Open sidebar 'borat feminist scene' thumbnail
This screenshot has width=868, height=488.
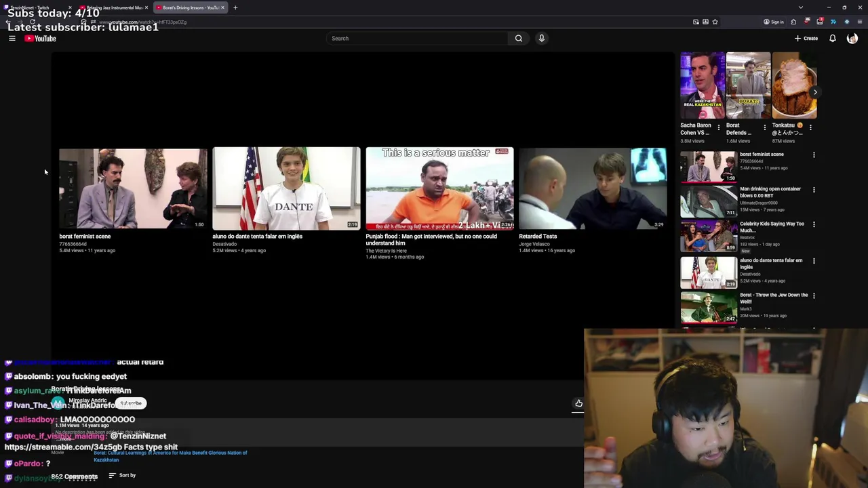tap(709, 167)
